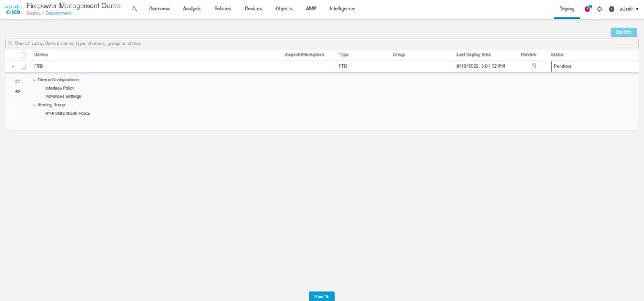Screen dimensions: 644x301
Task: Click the Preview column header
Action: (x=529, y=55)
